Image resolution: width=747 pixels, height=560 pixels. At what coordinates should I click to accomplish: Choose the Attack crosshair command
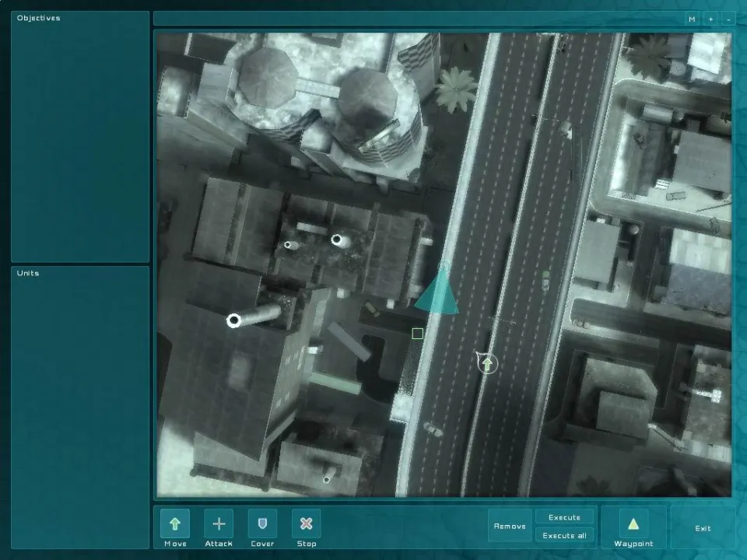pyautogui.click(x=219, y=523)
